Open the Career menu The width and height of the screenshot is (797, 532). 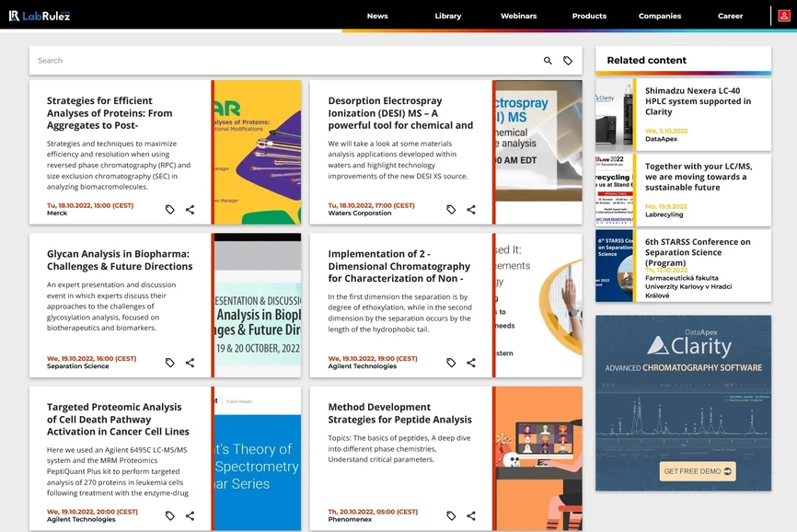pos(730,16)
